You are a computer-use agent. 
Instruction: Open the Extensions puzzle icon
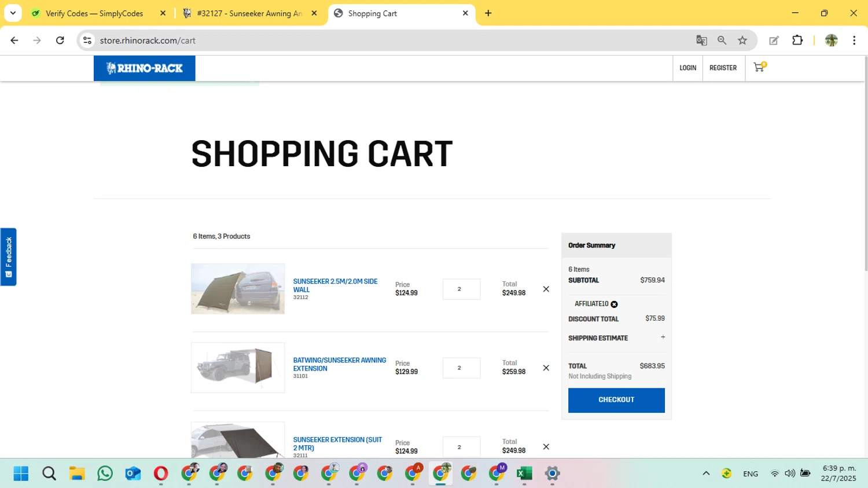pos(797,41)
